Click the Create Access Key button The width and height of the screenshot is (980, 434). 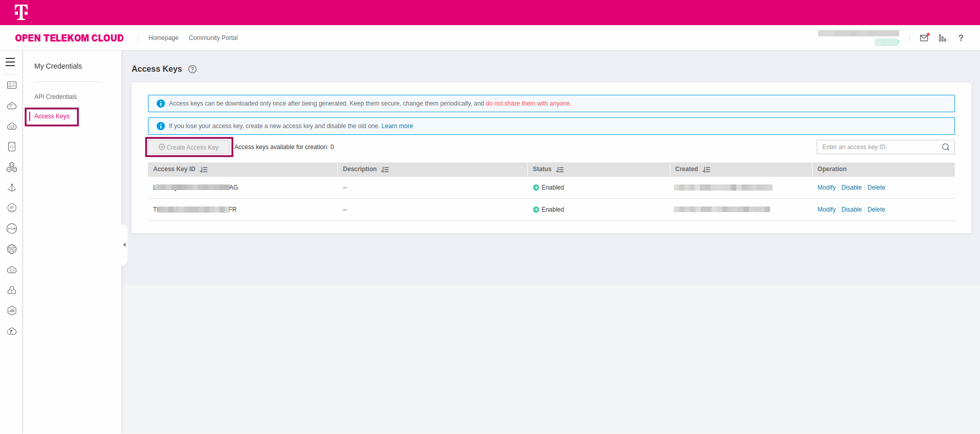189,148
